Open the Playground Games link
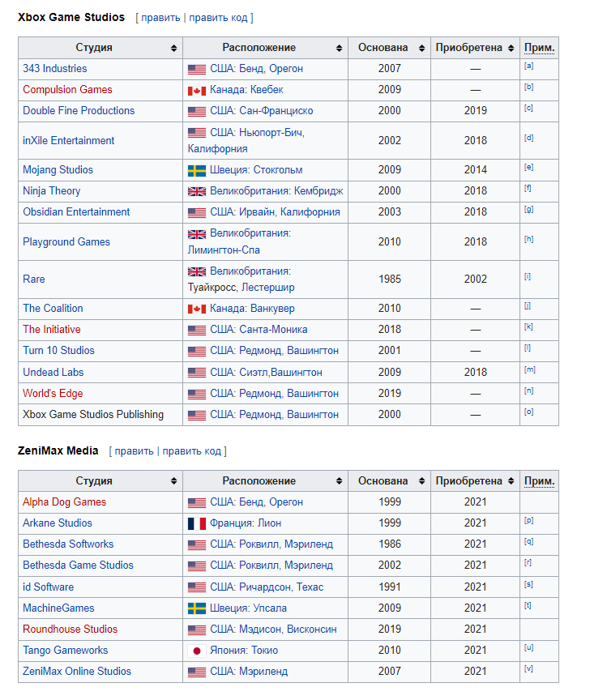Screen dimensions: 590x700 tap(66, 242)
